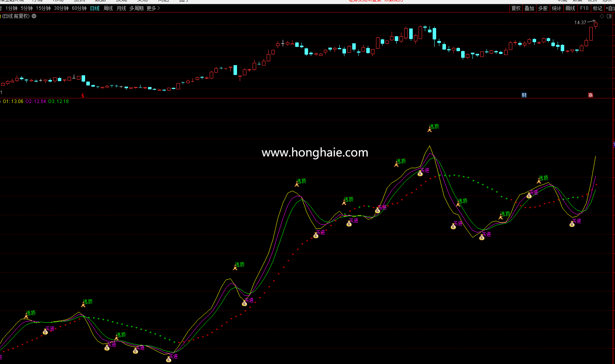Click the 叠加 overlay button
The height and width of the screenshot is (364, 615).
529,8
